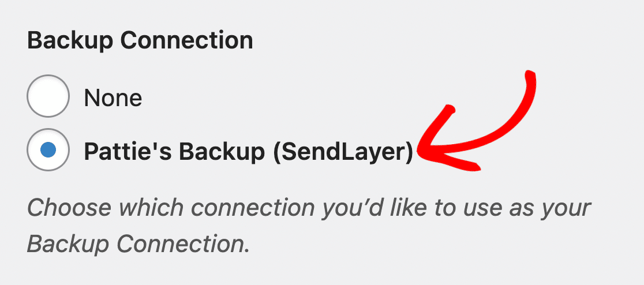Click the filled circle beside Pattie's Backup
This screenshot has width=644, height=285.
pyautogui.click(x=48, y=150)
